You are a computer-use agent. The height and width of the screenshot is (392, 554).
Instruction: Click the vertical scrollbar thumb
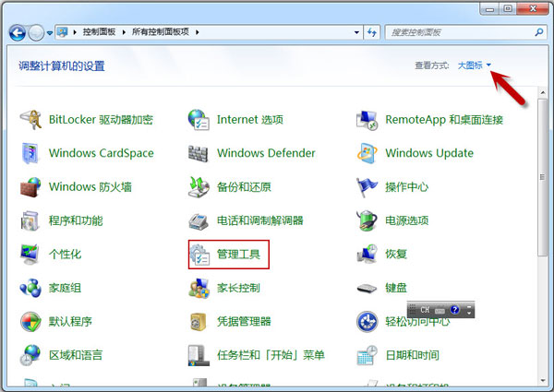[542, 177]
